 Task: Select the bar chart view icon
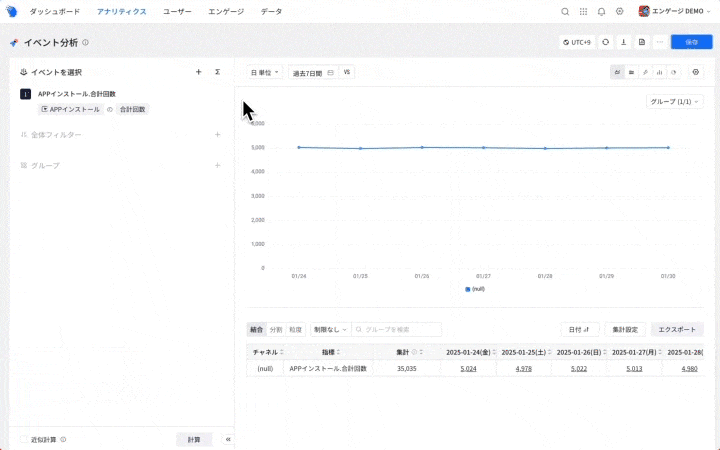point(659,72)
